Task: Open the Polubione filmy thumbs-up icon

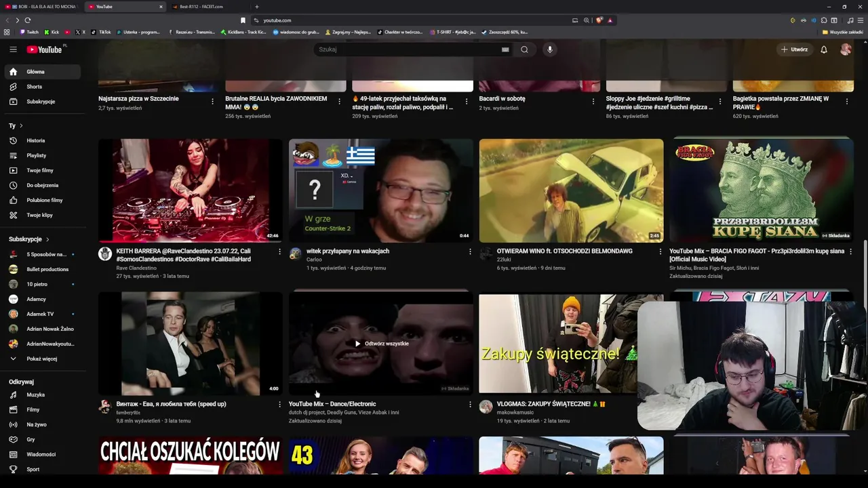Action: coord(13,201)
